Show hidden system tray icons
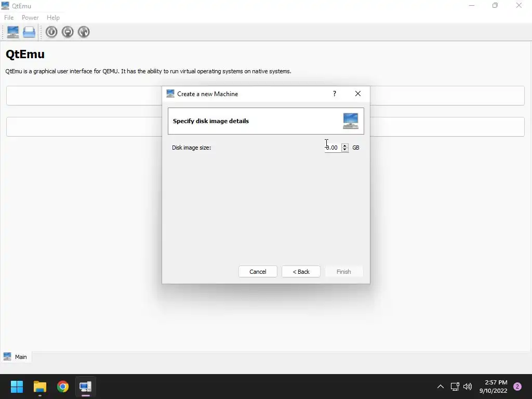This screenshot has height=399, width=532. (x=441, y=387)
